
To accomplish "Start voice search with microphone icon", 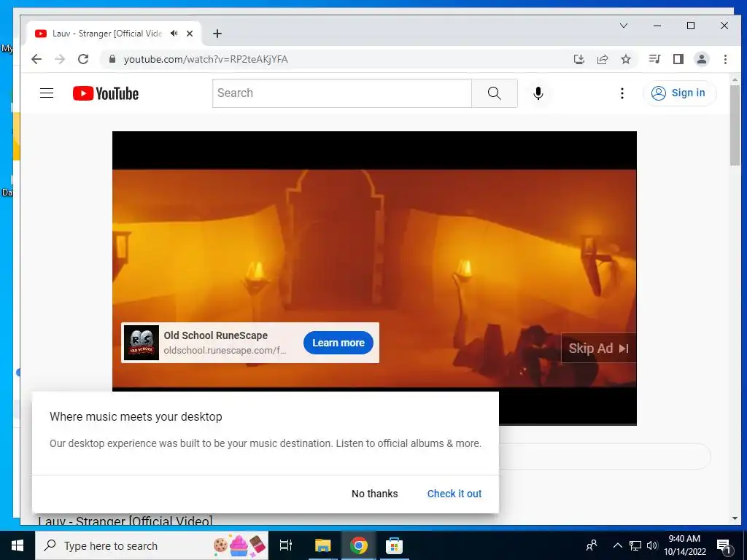I will (538, 93).
